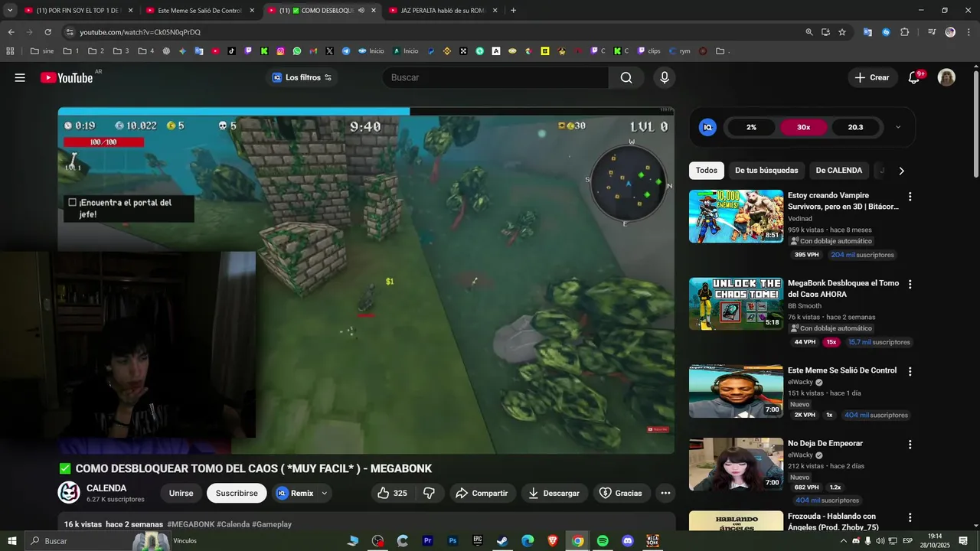The width and height of the screenshot is (980, 551).
Task: Open the Shazam extension icon
Action: (x=886, y=32)
